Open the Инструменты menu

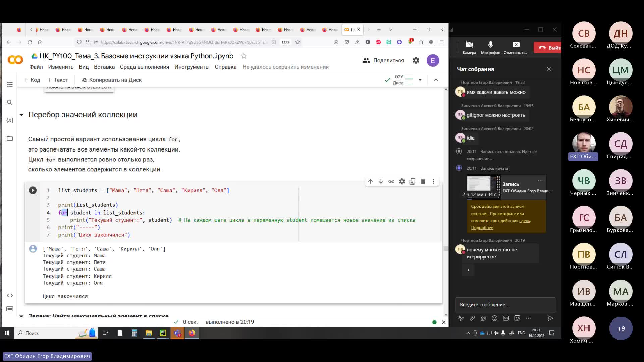[192, 67]
